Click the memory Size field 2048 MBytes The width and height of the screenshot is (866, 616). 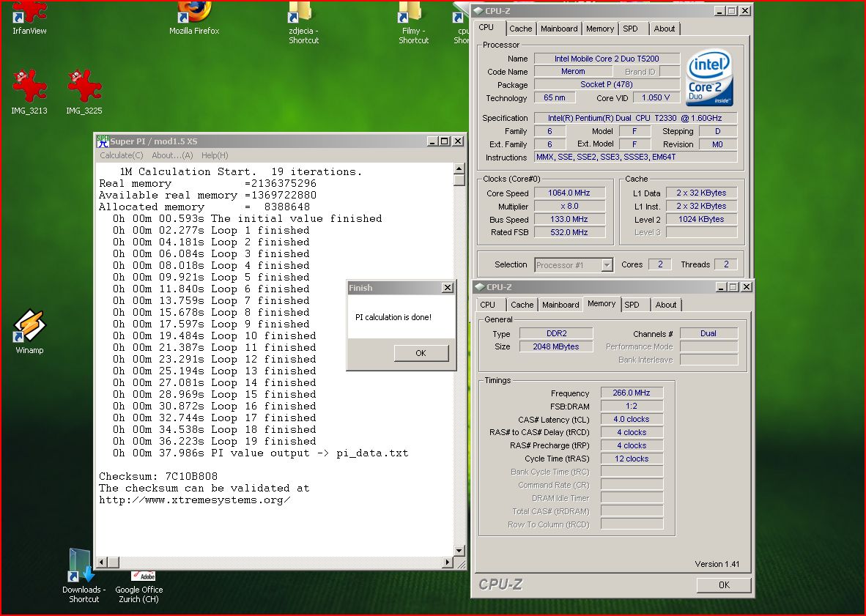[556, 346]
